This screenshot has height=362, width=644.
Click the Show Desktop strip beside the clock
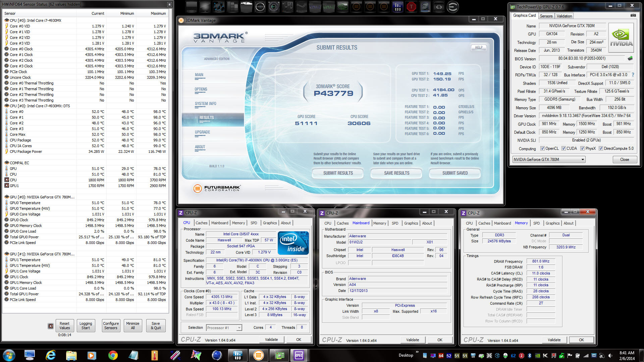coord(641,355)
